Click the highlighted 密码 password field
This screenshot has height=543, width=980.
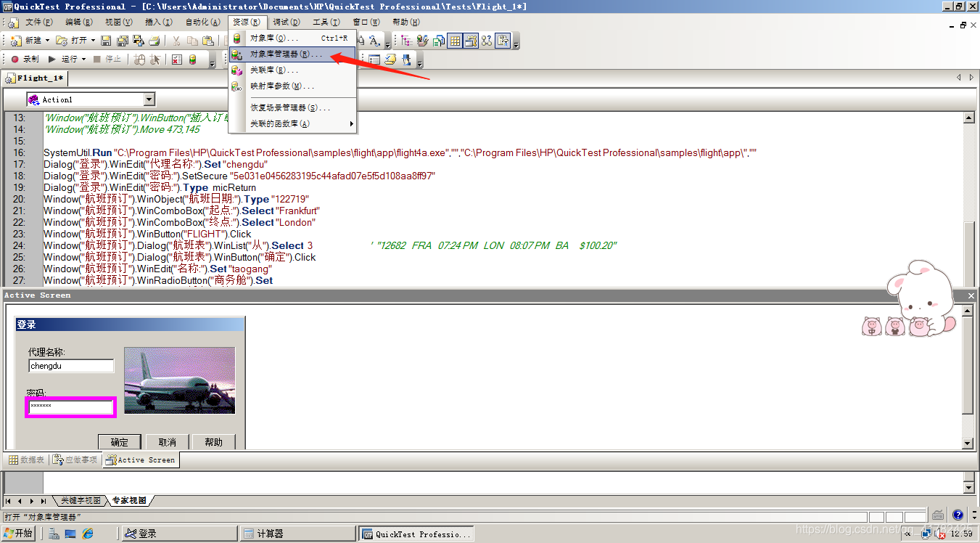(x=71, y=407)
